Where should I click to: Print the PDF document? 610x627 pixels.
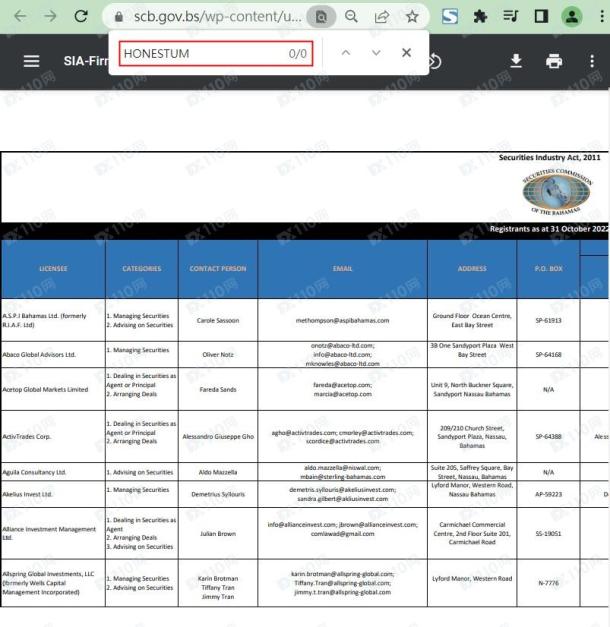tap(554, 61)
